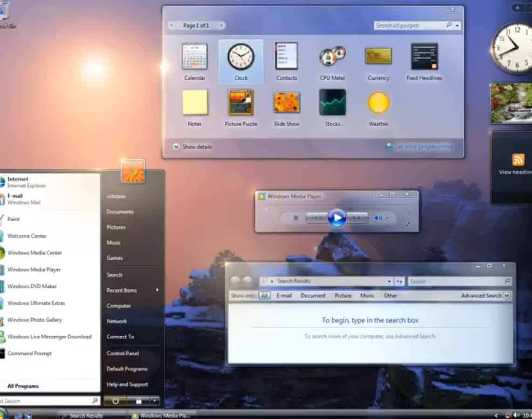Select the Currency gadget
This screenshot has width=532, height=419.
coord(378,56)
